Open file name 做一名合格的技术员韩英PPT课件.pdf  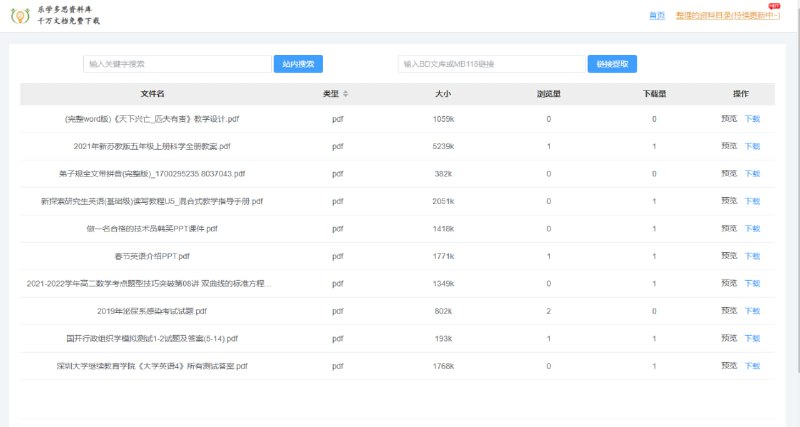pyautogui.click(x=152, y=229)
